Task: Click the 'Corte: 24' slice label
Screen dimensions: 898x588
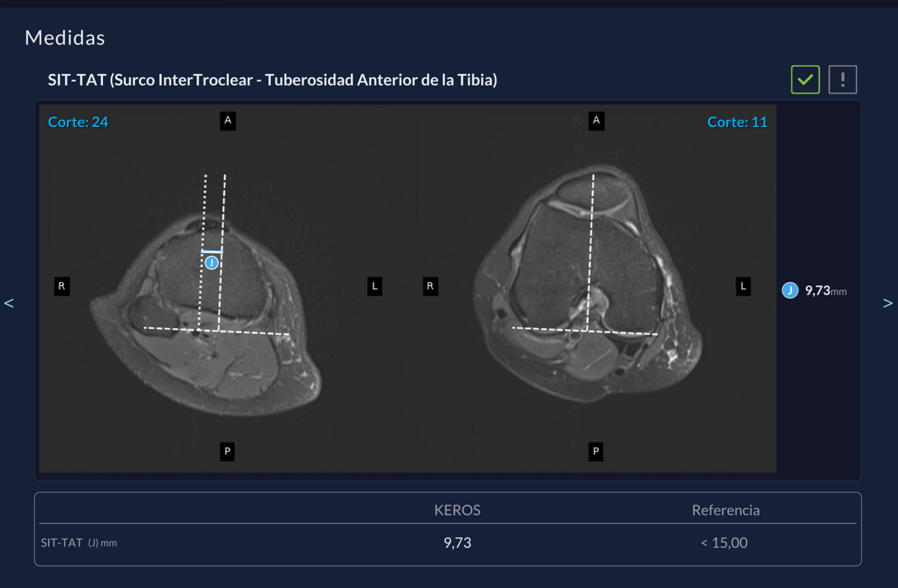Action: click(78, 122)
